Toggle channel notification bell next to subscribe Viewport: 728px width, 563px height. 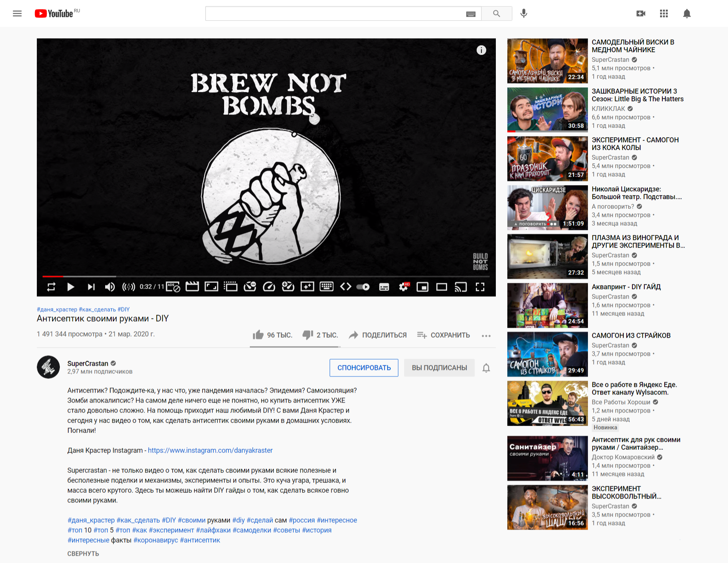(486, 368)
